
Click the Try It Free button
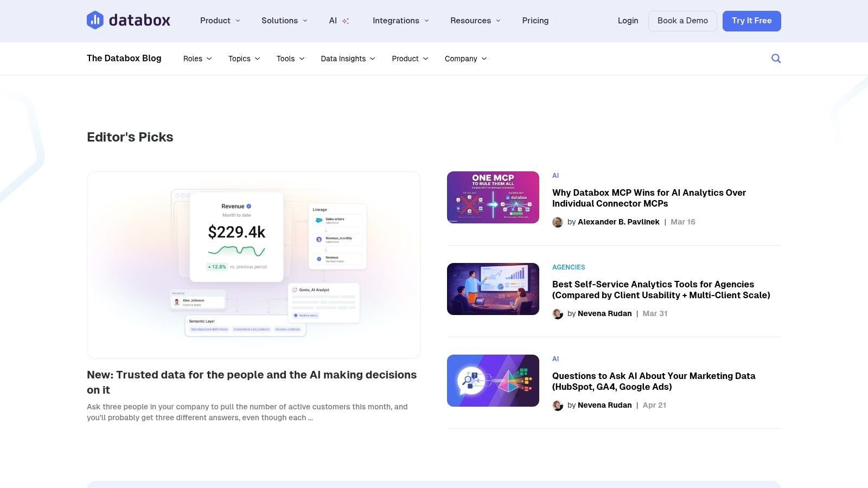pos(751,21)
